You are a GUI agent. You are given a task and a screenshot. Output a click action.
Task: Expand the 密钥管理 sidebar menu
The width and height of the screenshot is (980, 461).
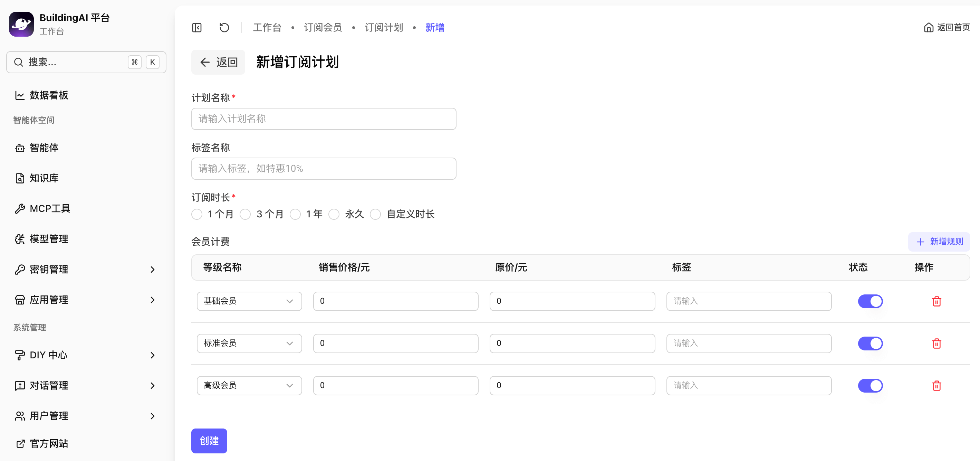86,269
